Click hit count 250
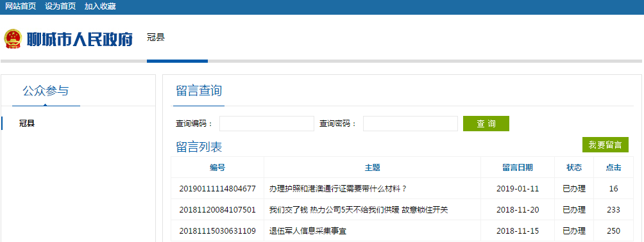644x242 pixels. [x=614, y=231]
